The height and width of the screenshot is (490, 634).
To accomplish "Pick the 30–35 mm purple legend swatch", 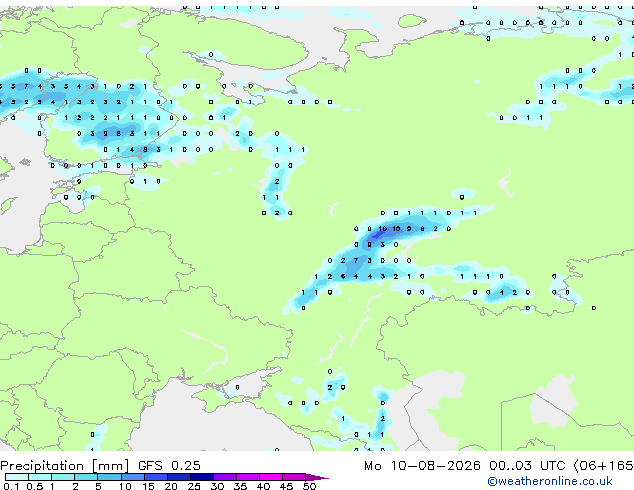I will (224, 477).
